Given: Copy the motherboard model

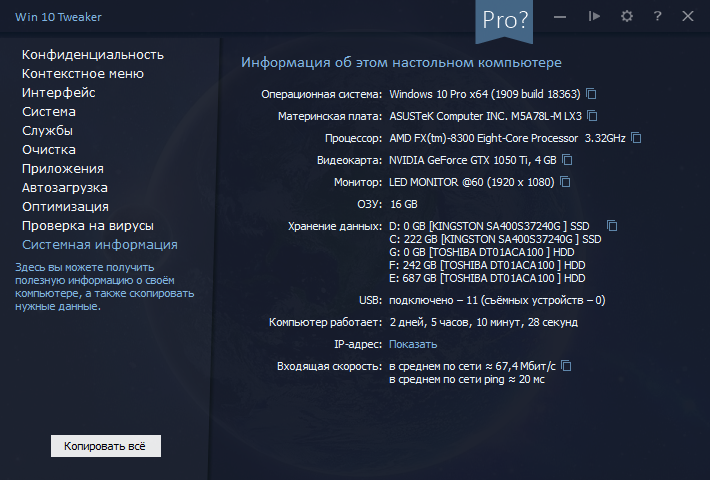Looking at the screenshot, I should [x=592, y=116].
